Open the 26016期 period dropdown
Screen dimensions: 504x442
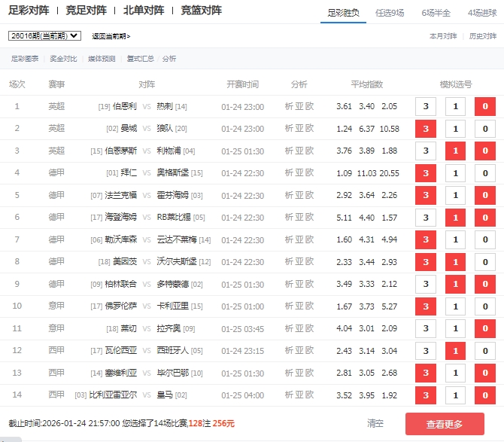pyautogui.click(x=44, y=35)
